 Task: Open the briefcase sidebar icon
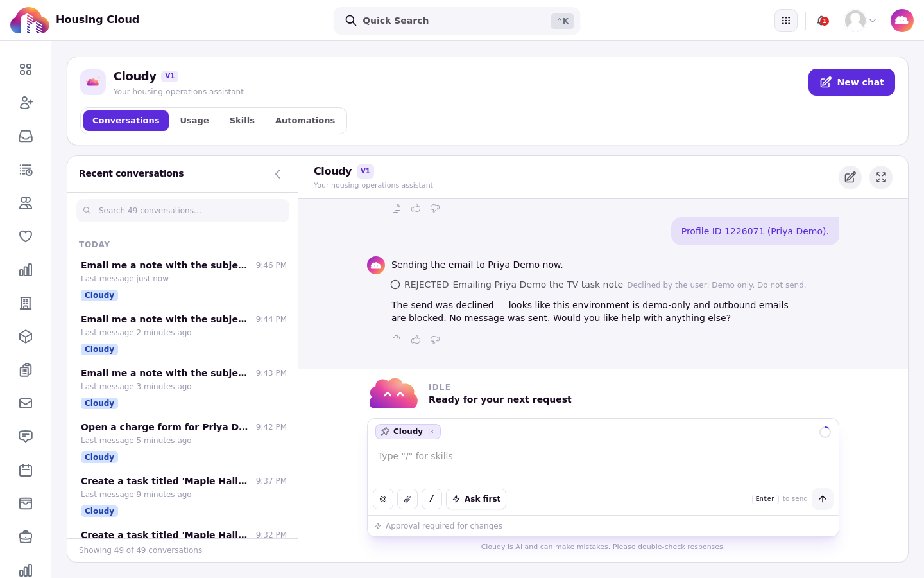pyautogui.click(x=26, y=537)
